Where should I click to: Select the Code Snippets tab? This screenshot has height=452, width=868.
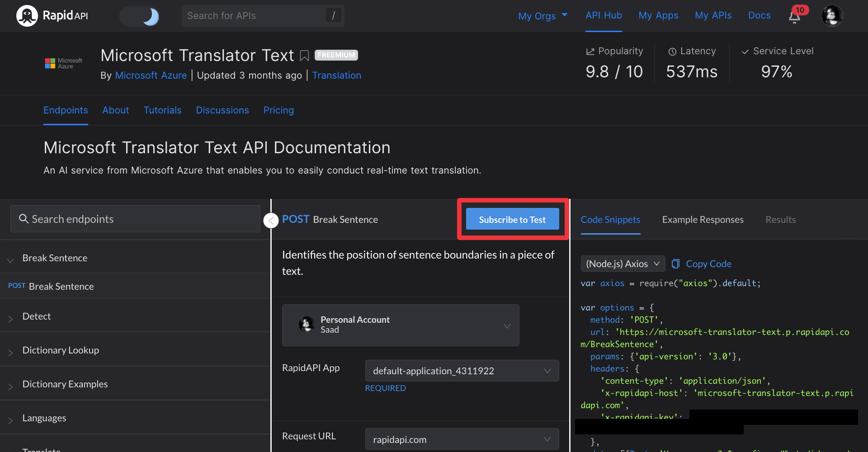point(610,220)
